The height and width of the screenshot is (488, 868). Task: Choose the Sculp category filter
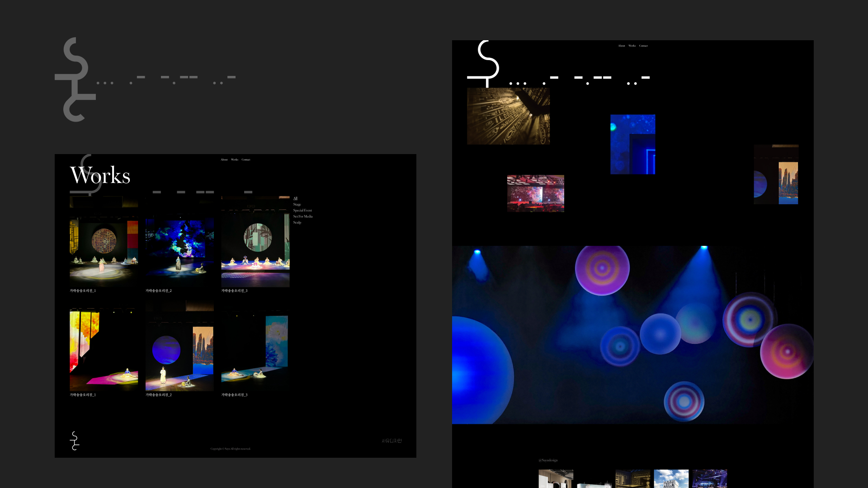(x=297, y=222)
